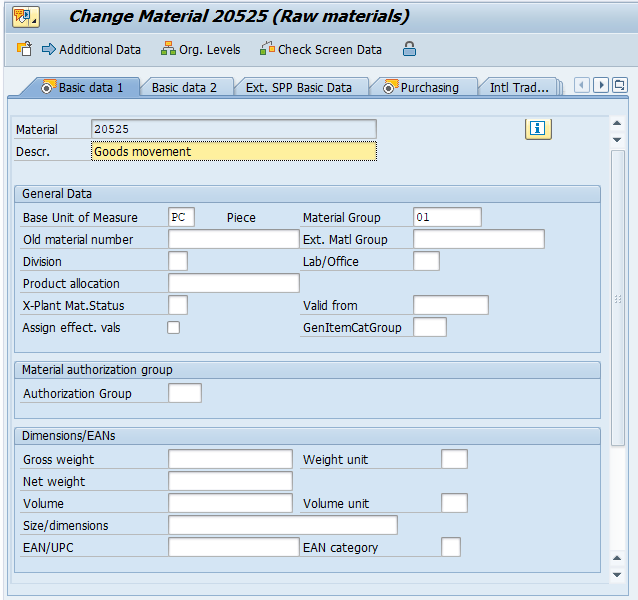
Task: Switch to Basic data 2 tab
Action: coord(184,87)
